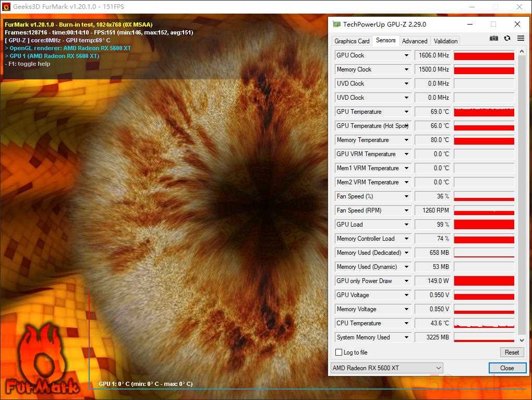This screenshot has height=400, width=532.
Task: Click the sensor list scrollbar down arrow
Action: (522, 340)
